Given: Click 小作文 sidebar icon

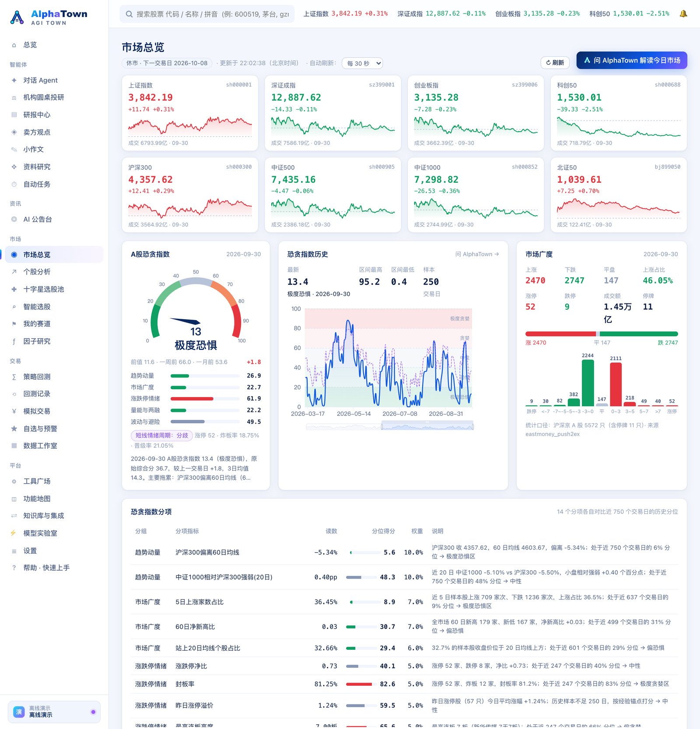Looking at the screenshot, I should click(14, 150).
